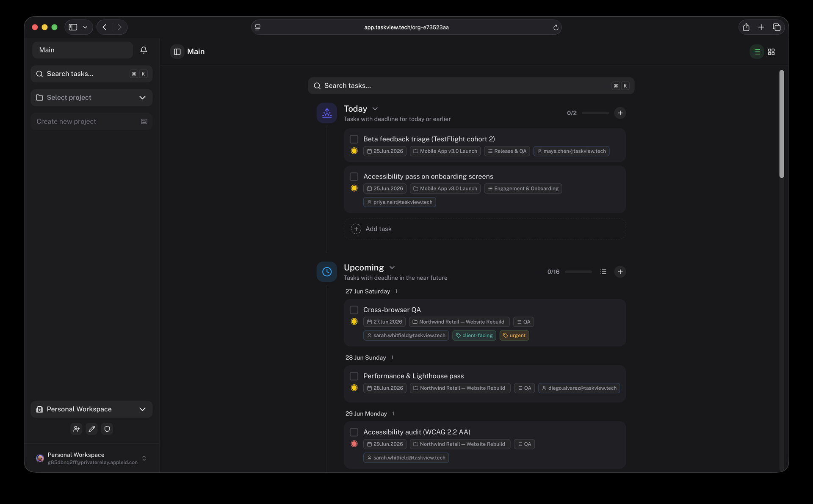Tick the Accessibility audit (WCAG 2.2 AA) checkbox

(354, 432)
